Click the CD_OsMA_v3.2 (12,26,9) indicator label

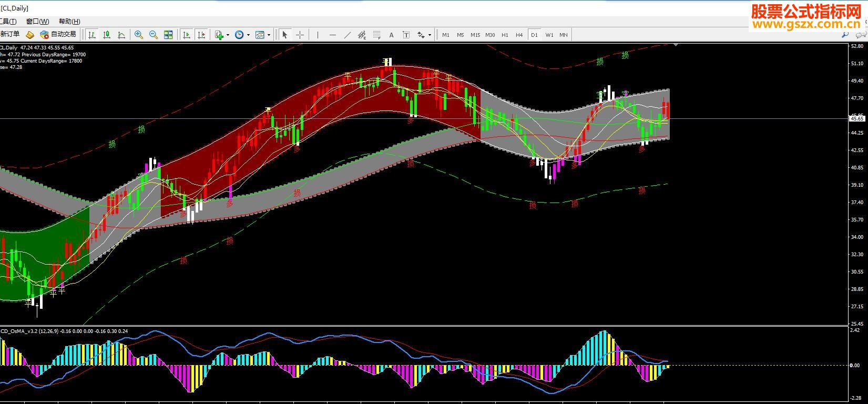[29, 331]
